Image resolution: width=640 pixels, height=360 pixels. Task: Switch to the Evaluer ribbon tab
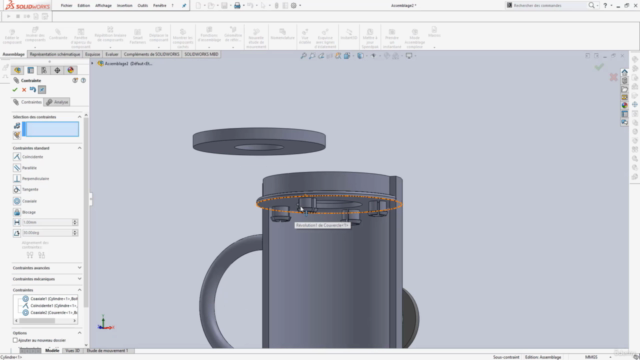[111, 54]
